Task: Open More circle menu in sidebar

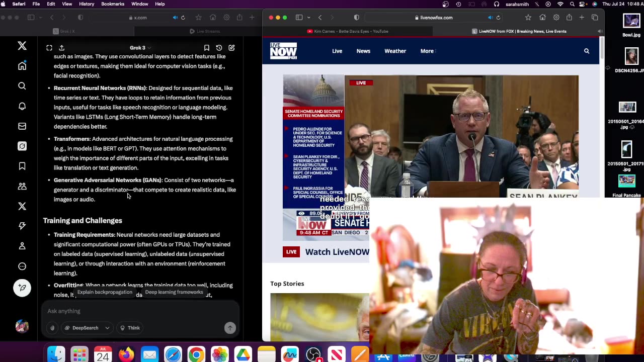Action: [22, 266]
